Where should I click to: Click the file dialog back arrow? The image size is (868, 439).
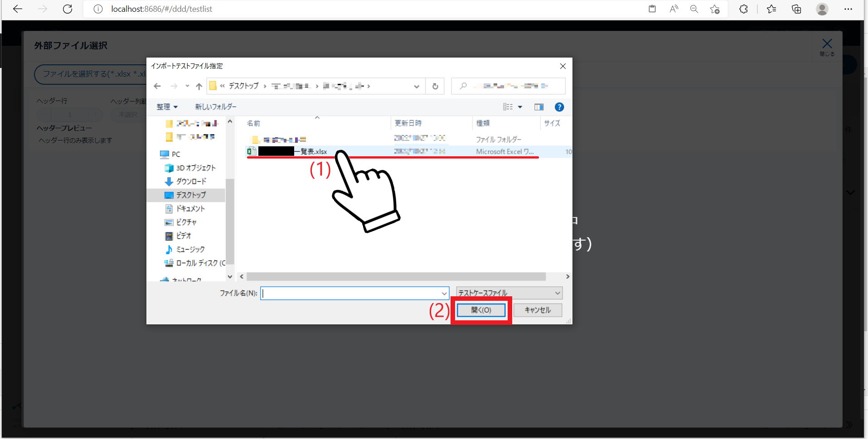pos(157,86)
